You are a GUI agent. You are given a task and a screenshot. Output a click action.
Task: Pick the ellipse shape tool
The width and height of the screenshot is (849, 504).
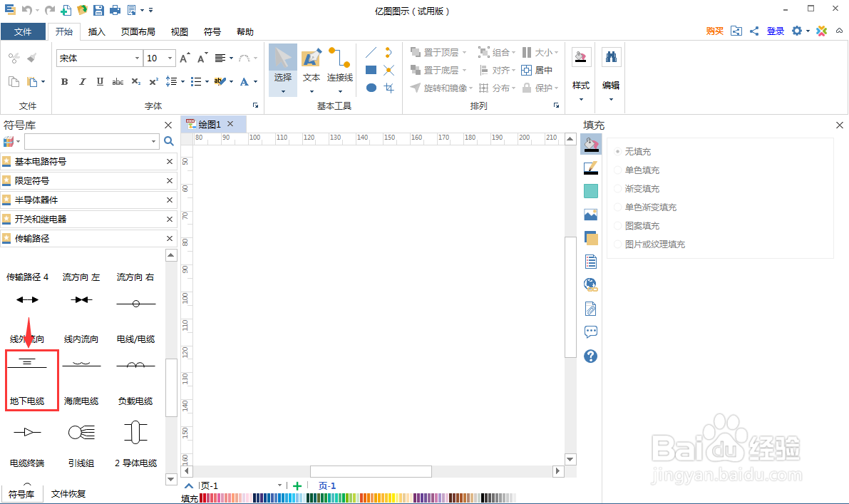371,88
